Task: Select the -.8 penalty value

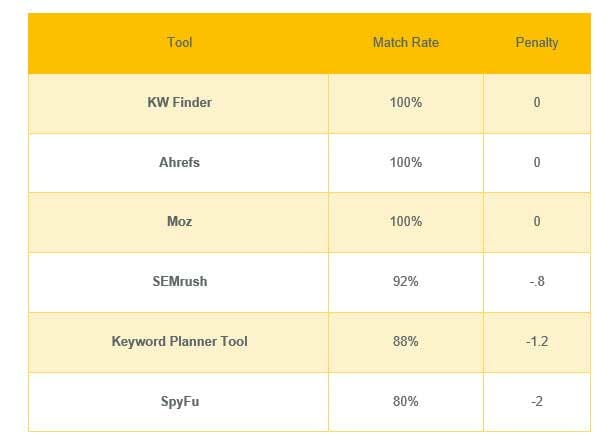Action: 537,281
